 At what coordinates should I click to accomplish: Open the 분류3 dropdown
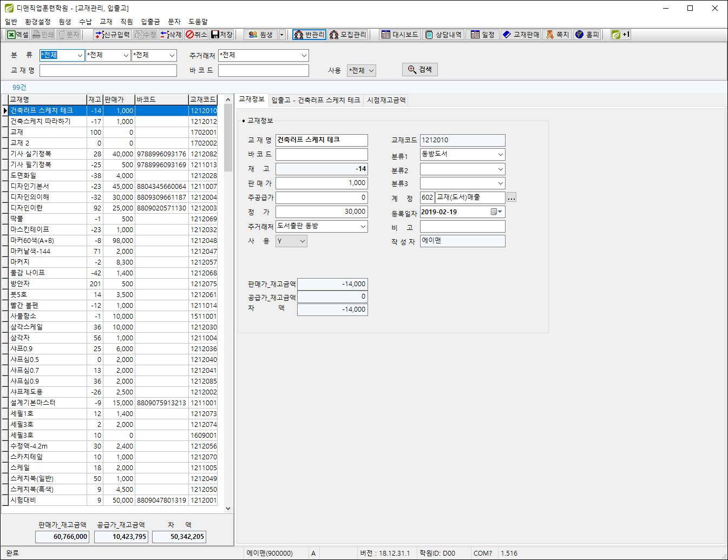coord(501,183)
